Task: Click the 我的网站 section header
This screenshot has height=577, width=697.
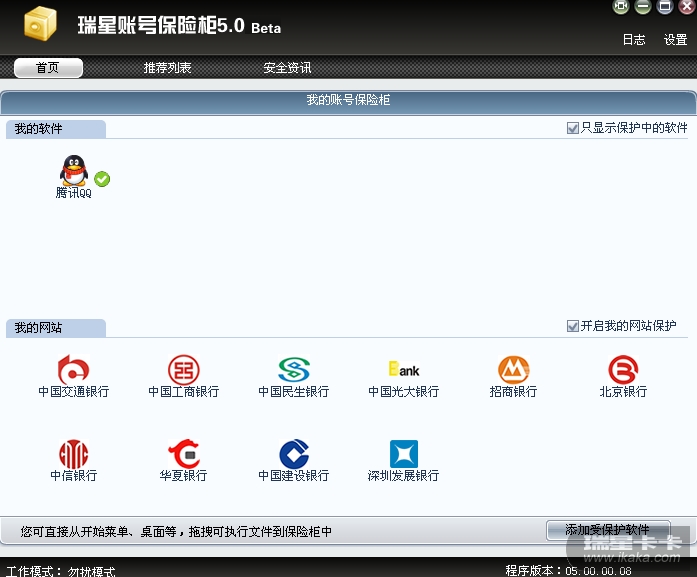Action: (56, 328)
